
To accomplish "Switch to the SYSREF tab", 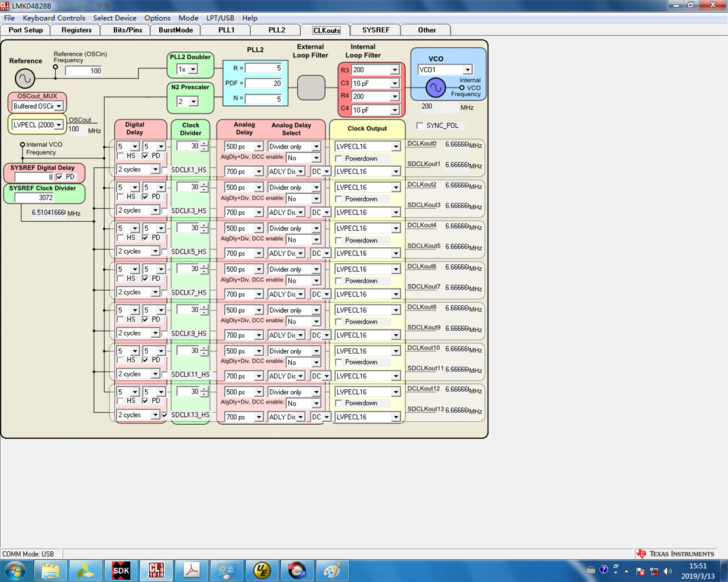I will (376, 30).
